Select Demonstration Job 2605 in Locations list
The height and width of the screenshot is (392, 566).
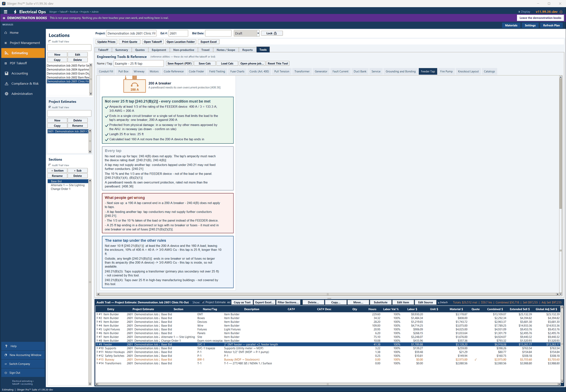tap(68, 66)
